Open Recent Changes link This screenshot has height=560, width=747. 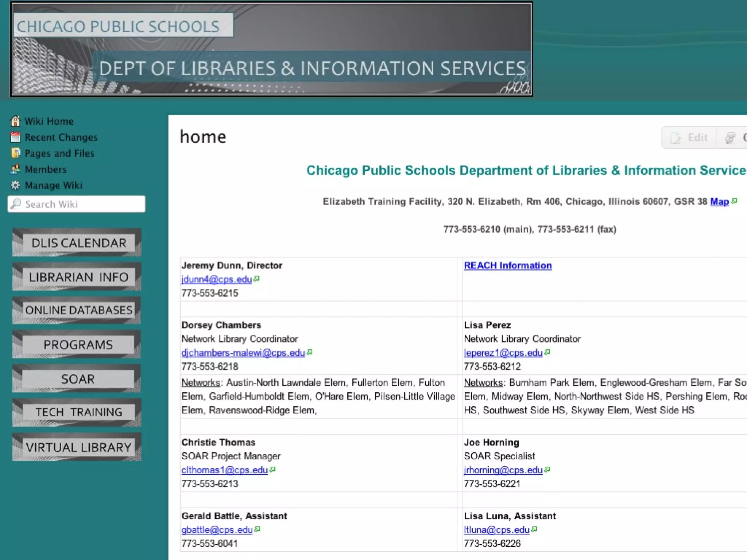61,137
